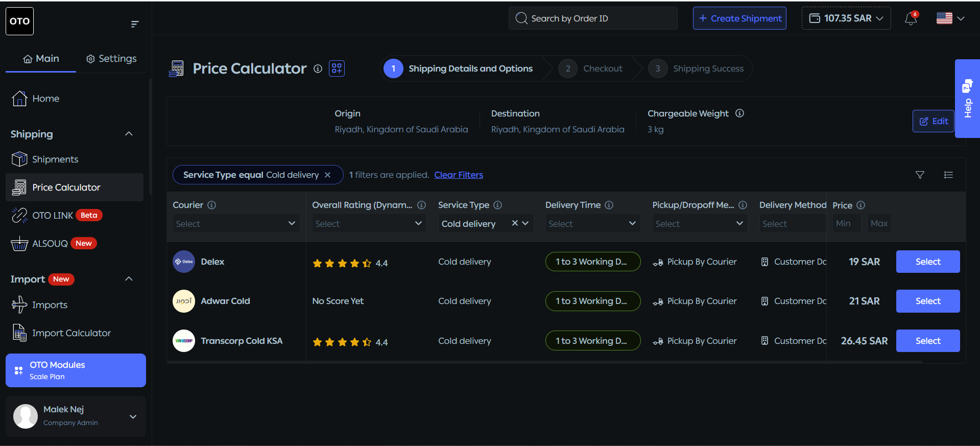Click Create Shipment button
Image resolution: width=980 pixels, height=446 pixels.
(739, 18)
